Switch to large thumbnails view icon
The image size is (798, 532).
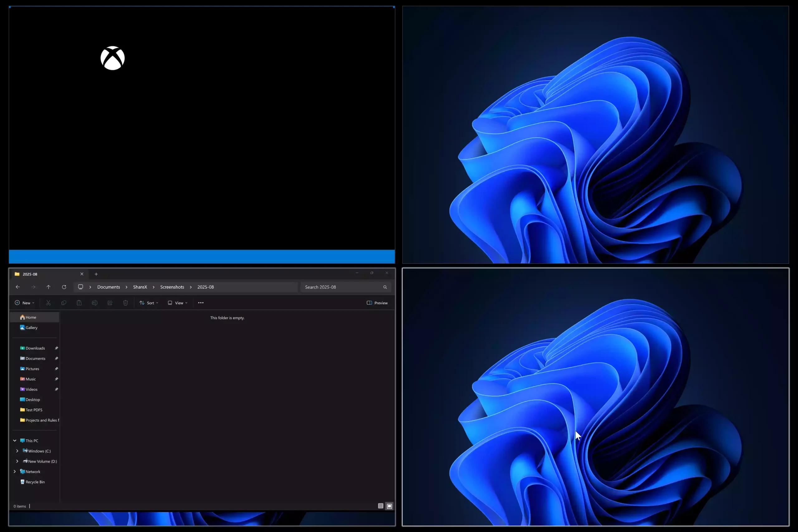coord(390,506)
